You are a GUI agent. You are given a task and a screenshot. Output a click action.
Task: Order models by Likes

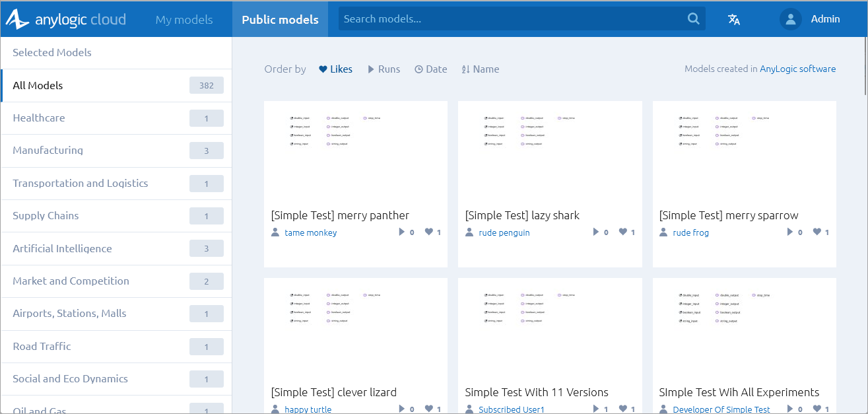pos(335,69)
